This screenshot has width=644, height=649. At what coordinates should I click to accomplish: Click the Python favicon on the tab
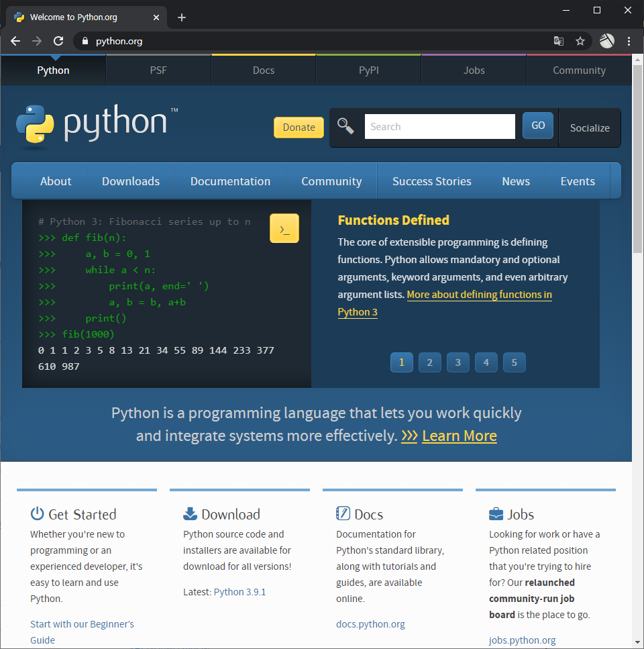click(x=19, y=17)
